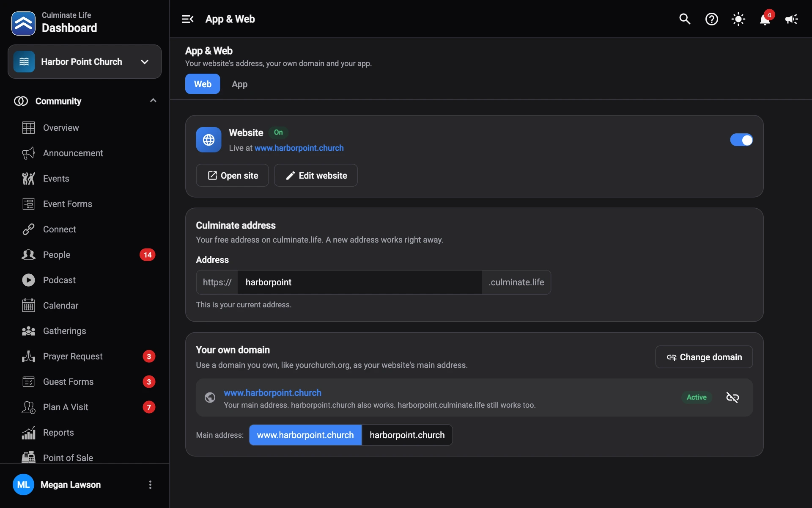Viewport: 812px width, 508px height.
Task: Click the Culminate Life Dashboard logo
Action: pos(23,23)
